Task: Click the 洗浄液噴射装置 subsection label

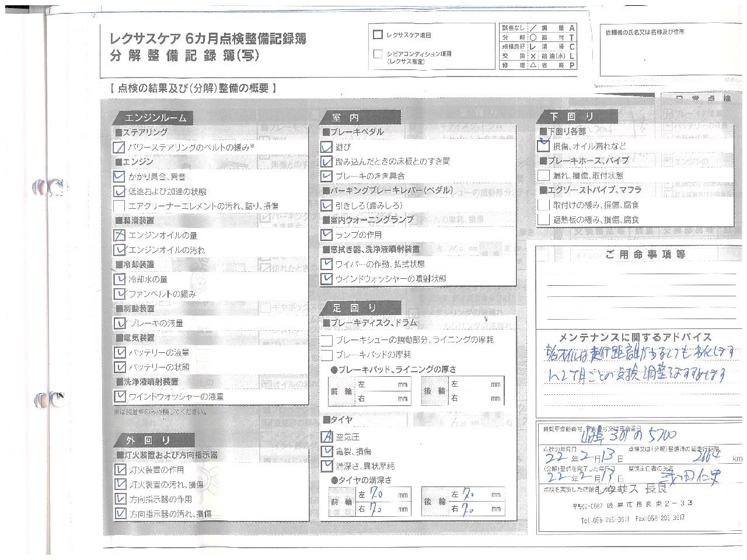Action: [146, 381]
